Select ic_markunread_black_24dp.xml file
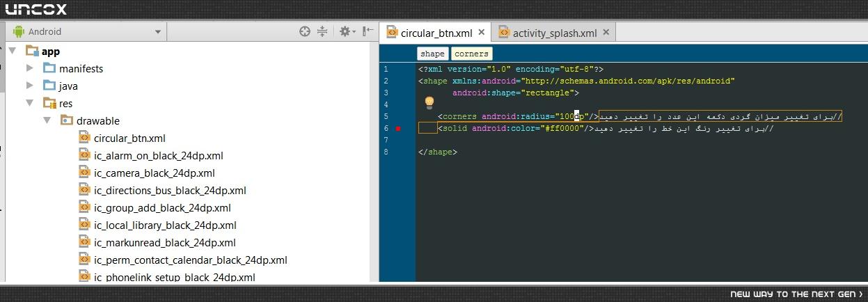The width and height of the screenshot is (868, 302). [164, 243]
